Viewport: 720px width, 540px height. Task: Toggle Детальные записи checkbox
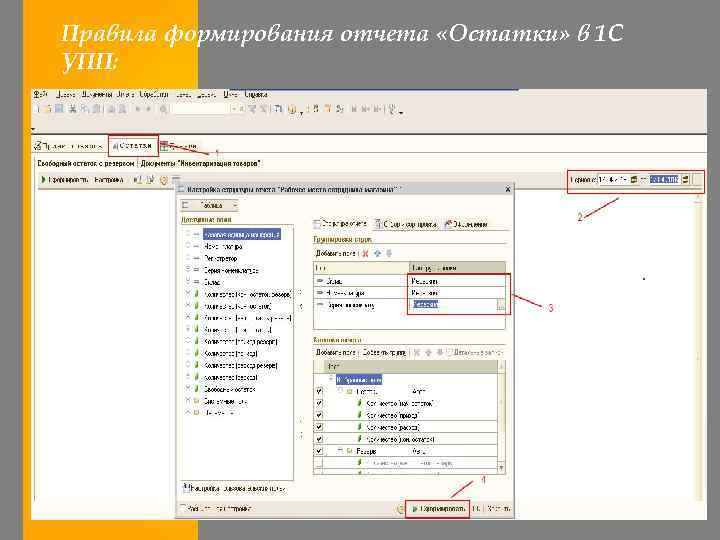pos(450,352)
